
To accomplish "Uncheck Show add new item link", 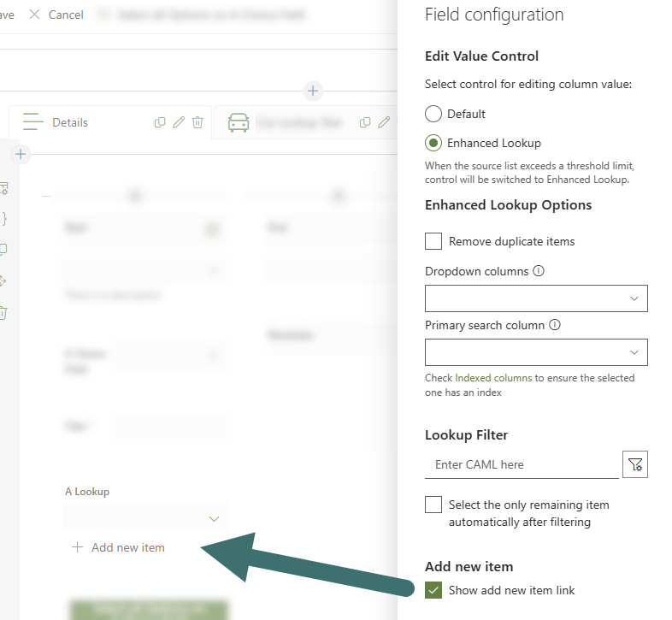I will 433,590.
